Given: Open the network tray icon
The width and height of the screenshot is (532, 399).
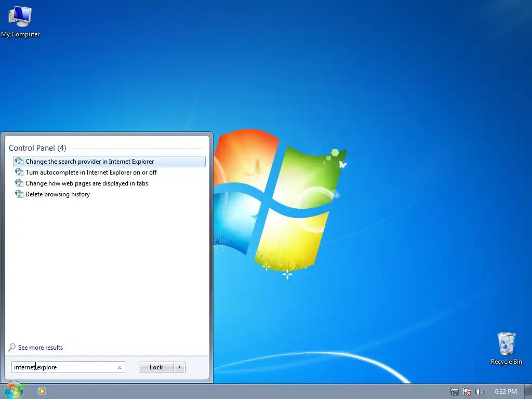Looking at the screenshot, I should point(454,392).
